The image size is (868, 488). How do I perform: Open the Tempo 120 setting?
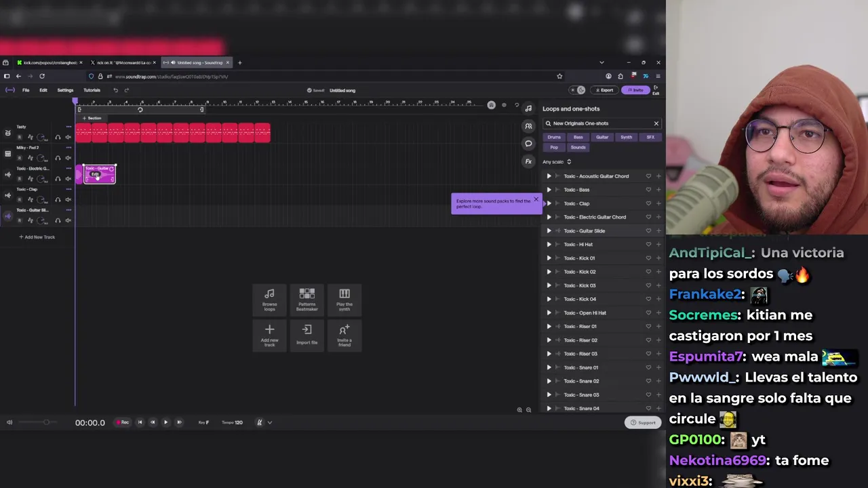click(x=232, y=422)
